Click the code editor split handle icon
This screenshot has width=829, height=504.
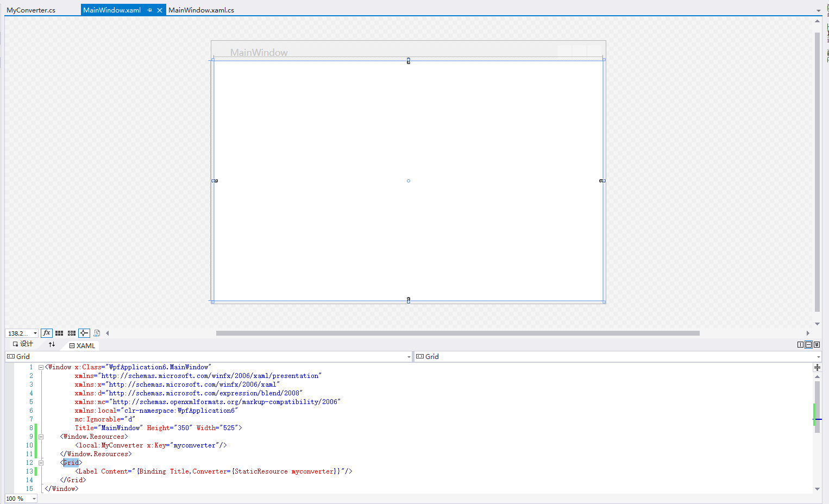(x=817, y=367)
